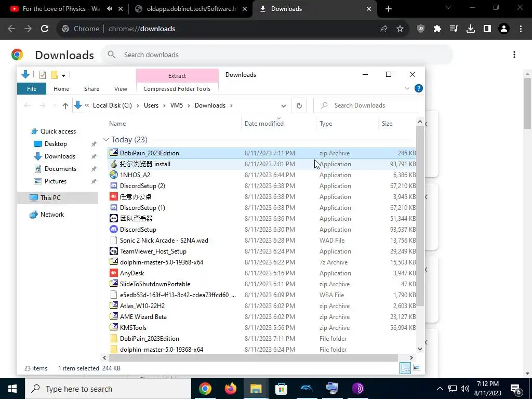Screen dimensions: 532x399
Task: Open the breadcrumb overflow double chevron
Action: pyautogui.click(x=87, y=105)
